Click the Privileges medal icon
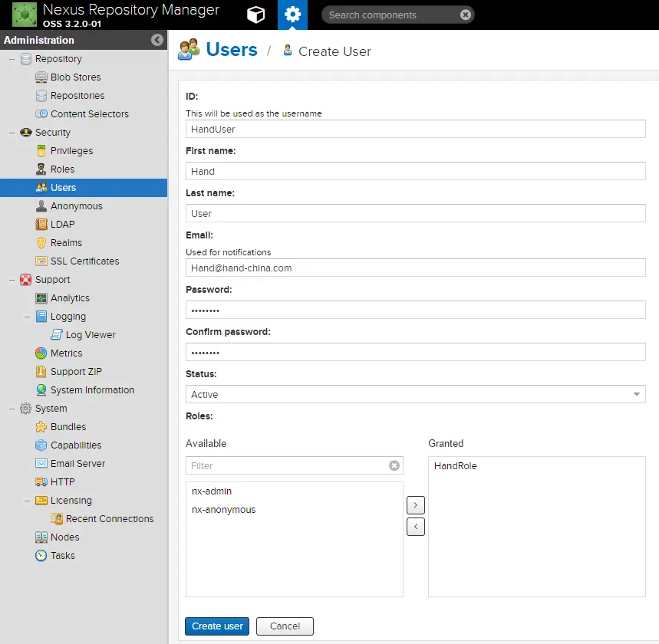 click(x=41, y=151)
